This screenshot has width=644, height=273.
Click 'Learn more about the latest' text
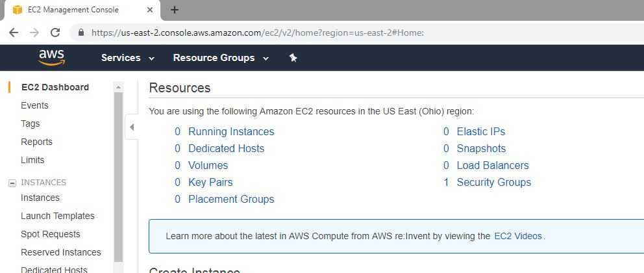328,236
